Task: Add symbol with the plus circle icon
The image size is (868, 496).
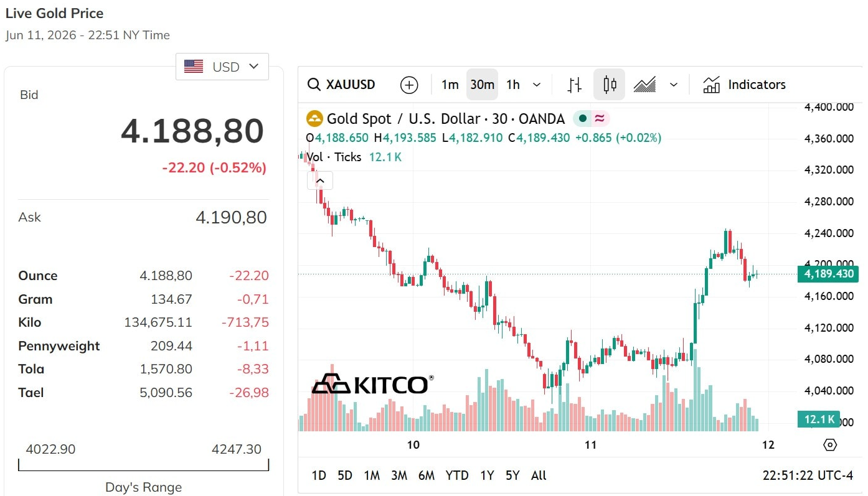Action: tap(409, 85)
